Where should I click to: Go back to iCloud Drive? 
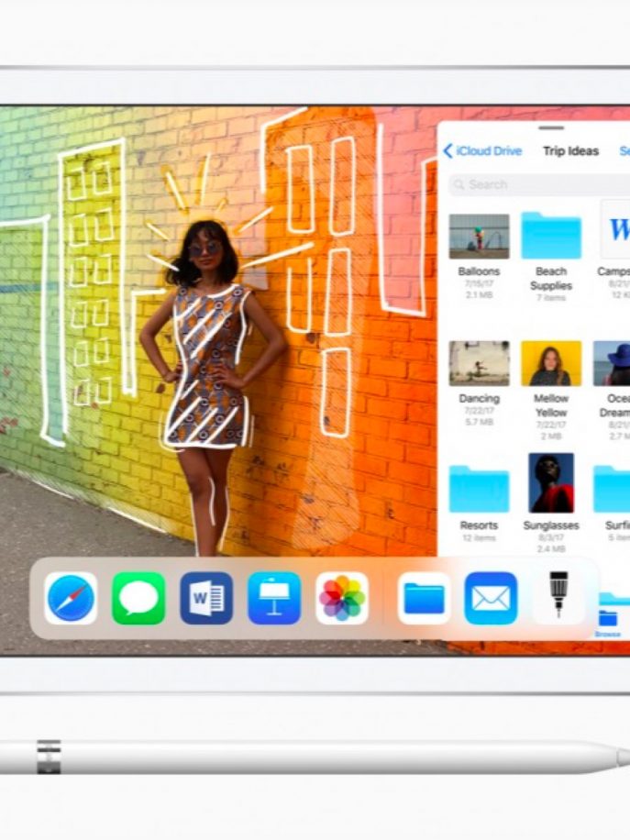[482, 151]
